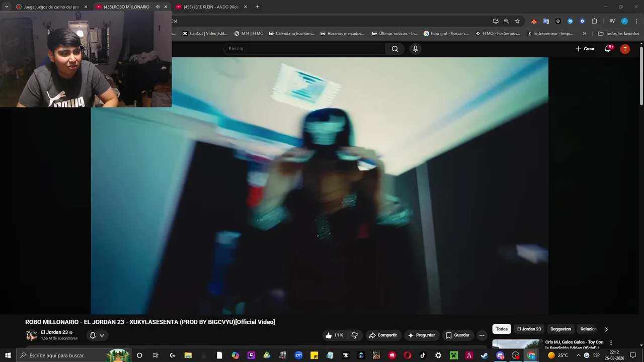
Task: Switch to JERE KLEIN - ANDO tab
Action: click(x=210, y=7)
